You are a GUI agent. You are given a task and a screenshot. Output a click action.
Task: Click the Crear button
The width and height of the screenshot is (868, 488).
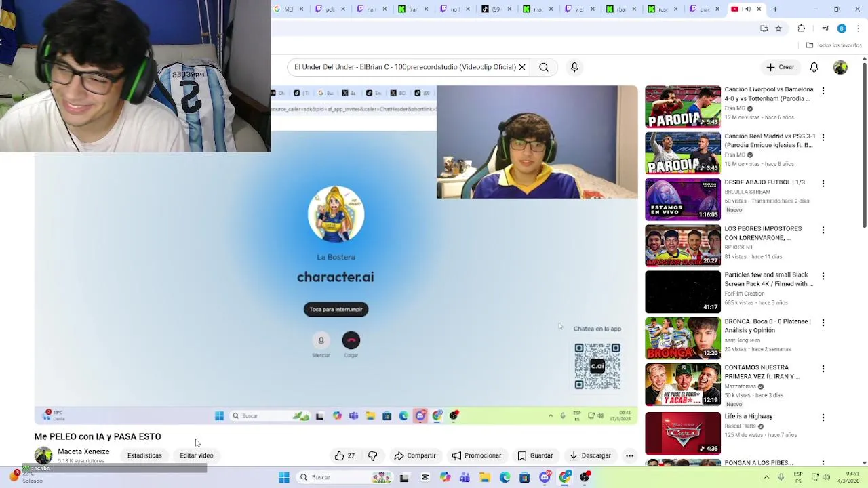(781, 67)
